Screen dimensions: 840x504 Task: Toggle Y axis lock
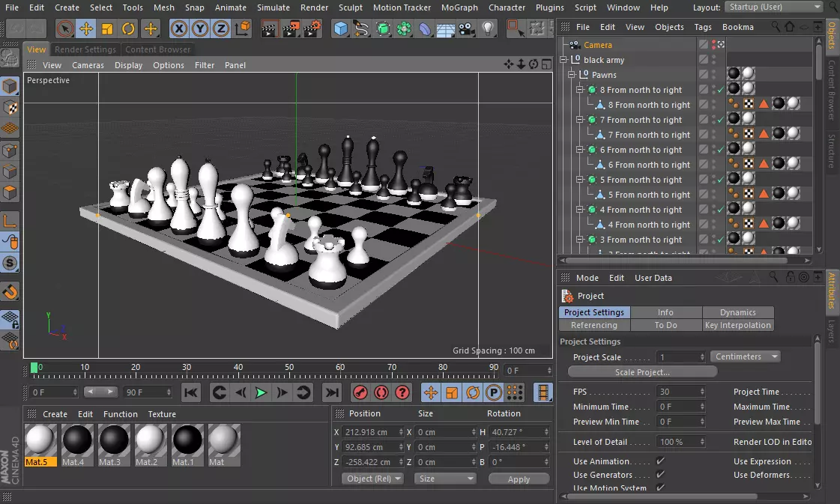coord(200,28)
